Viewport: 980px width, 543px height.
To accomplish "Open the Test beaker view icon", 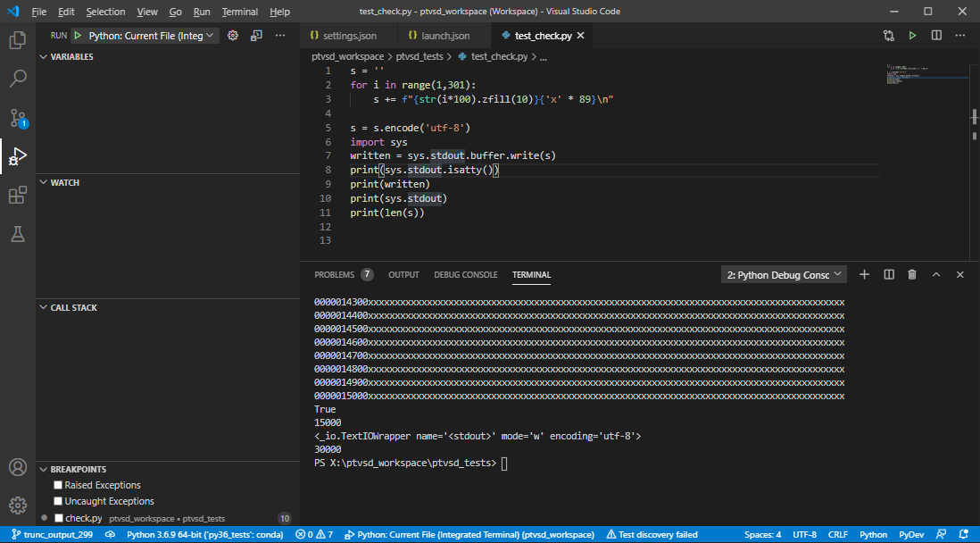I will [18, 233].
